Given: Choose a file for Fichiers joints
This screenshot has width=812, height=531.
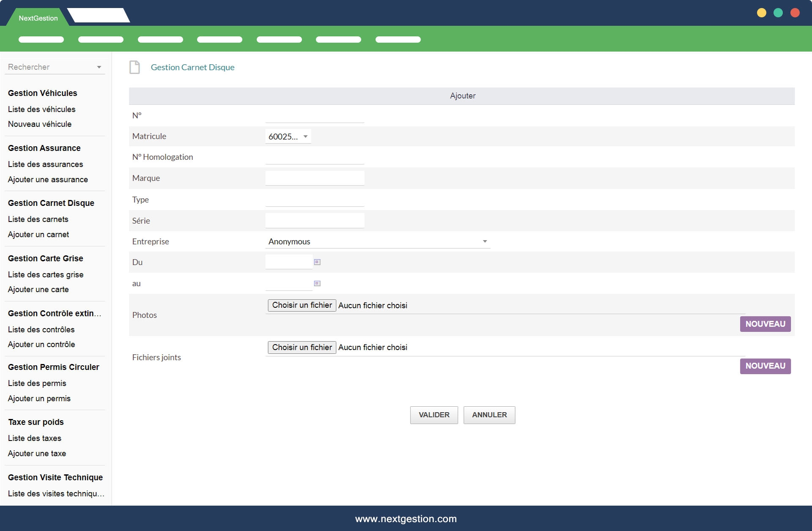Looking at the screenshot, I should [302, 347].
